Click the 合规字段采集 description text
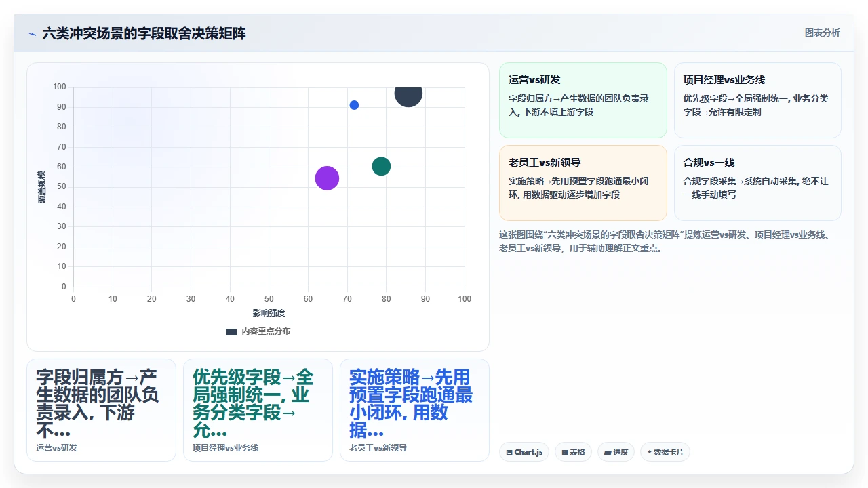This screenshot has height=488, width=868. pos(755,188)
